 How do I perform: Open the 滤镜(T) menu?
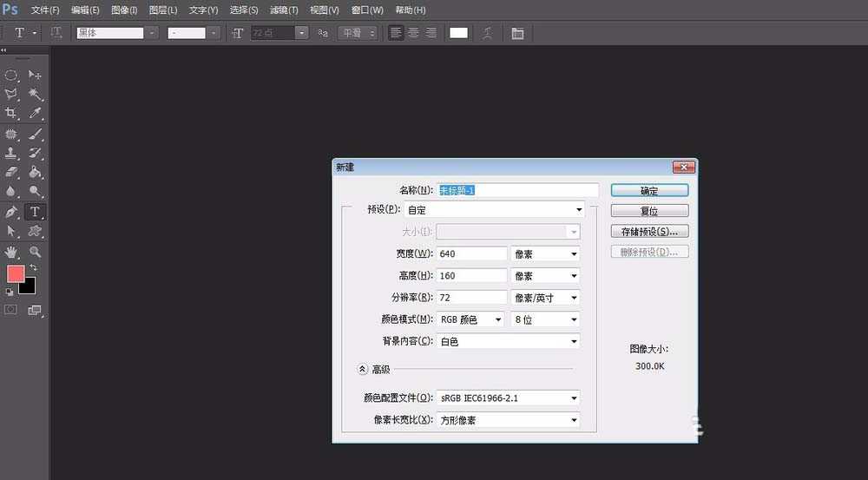pyautogui.click(x=283, y=10)
